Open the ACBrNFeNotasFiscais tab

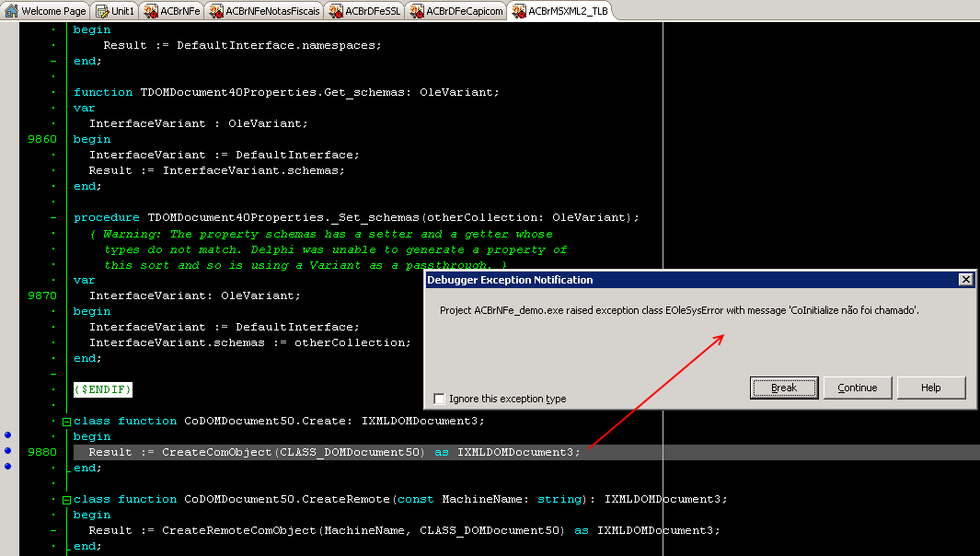point(264,11)
